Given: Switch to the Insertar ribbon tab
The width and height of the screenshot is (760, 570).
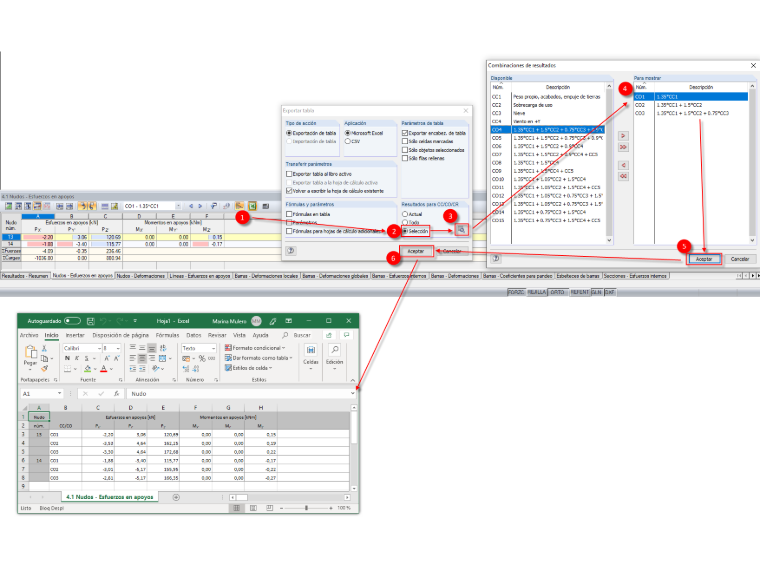Looking at the screenshot, I should point(75,335).
